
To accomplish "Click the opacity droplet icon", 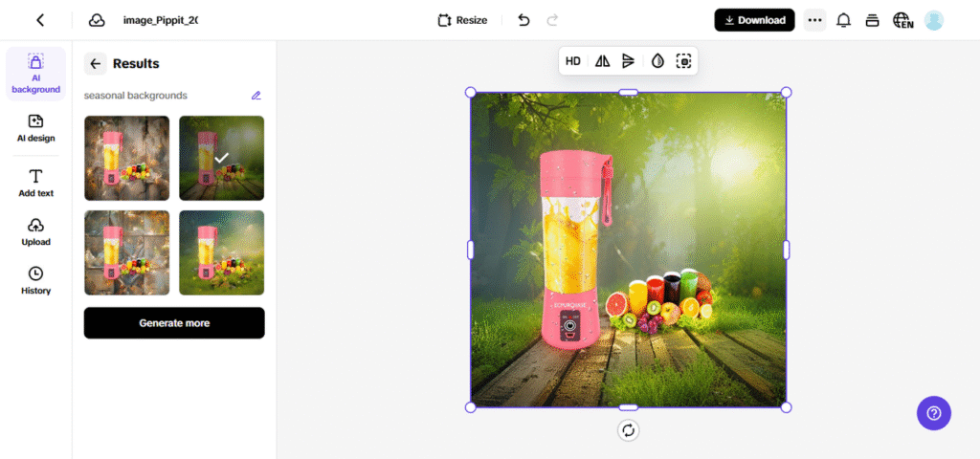I will [x=657, y=61].
